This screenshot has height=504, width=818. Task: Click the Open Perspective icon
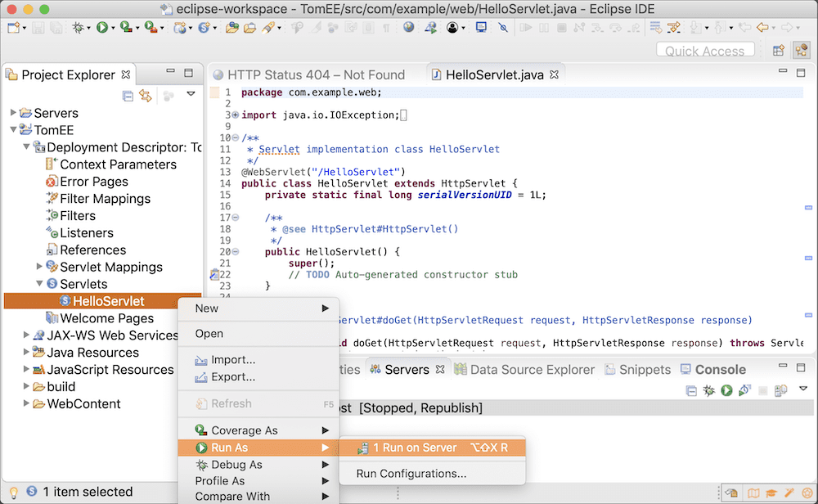tap(779, 51)
